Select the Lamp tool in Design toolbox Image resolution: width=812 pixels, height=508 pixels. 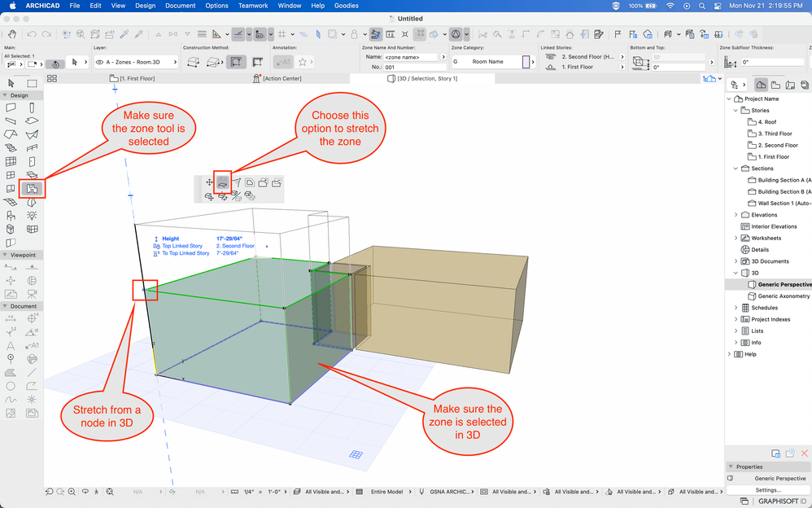[32, 216]
